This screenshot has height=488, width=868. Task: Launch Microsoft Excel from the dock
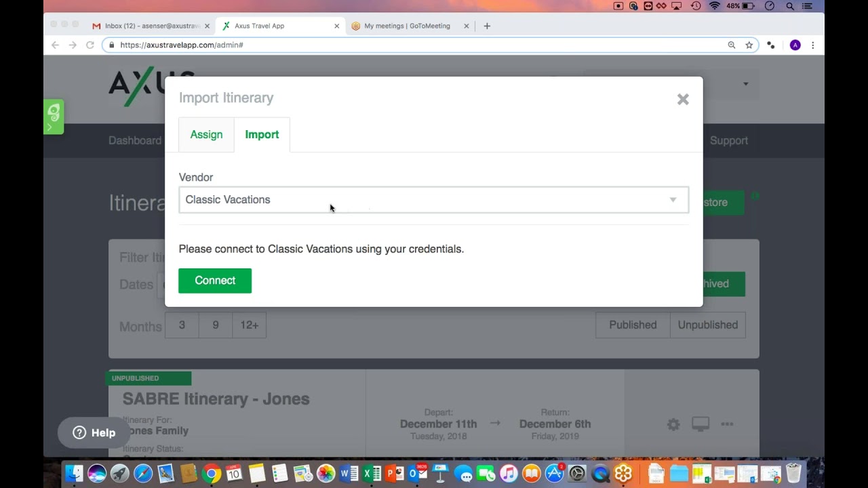tap(372, 473)
